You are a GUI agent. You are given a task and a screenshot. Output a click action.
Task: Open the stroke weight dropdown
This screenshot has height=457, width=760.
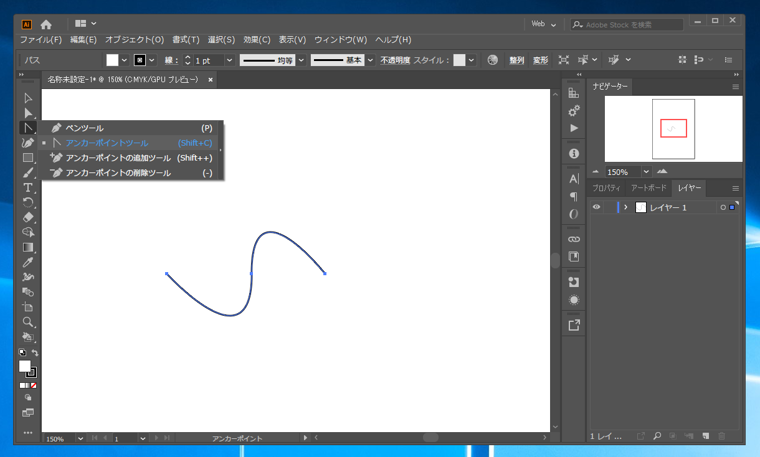229,60
